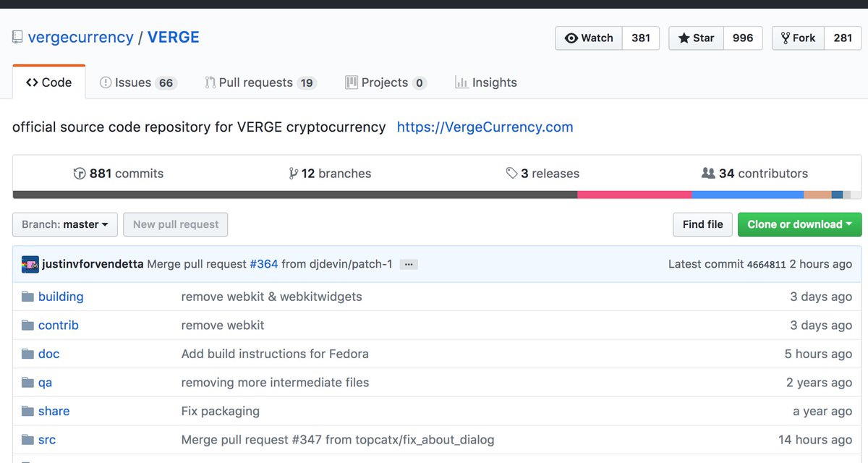Click the contrib folder icon
The image size is (868, 463).
tap(28, 326)
